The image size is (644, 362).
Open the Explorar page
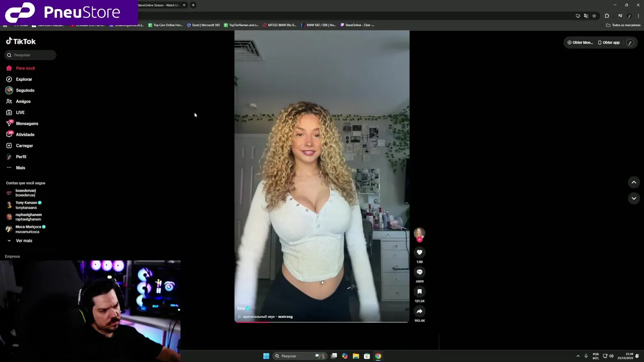(x=19, y=79)
